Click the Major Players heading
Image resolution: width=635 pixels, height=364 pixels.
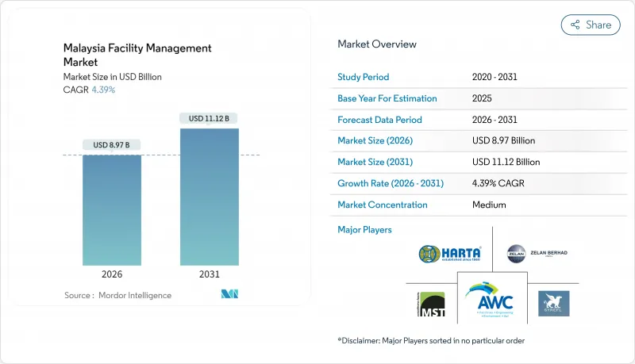364,230
